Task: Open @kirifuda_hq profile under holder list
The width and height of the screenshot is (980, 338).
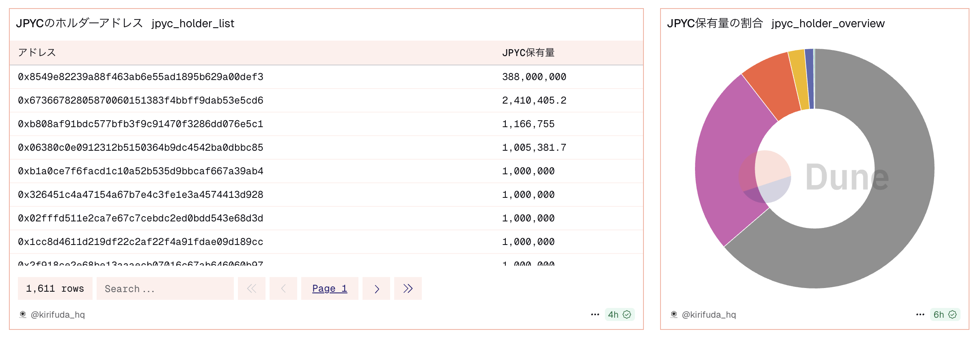Action: pyautogui.click(x=58, y=314)
